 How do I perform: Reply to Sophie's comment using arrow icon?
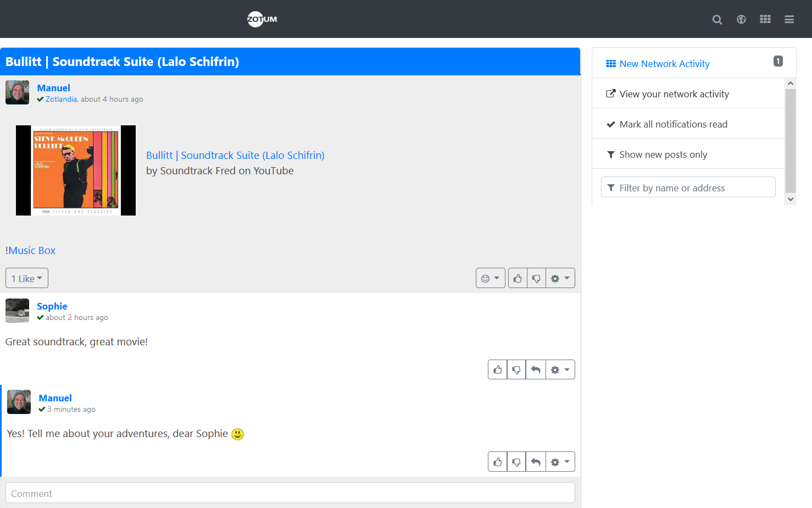coord(536,370)
